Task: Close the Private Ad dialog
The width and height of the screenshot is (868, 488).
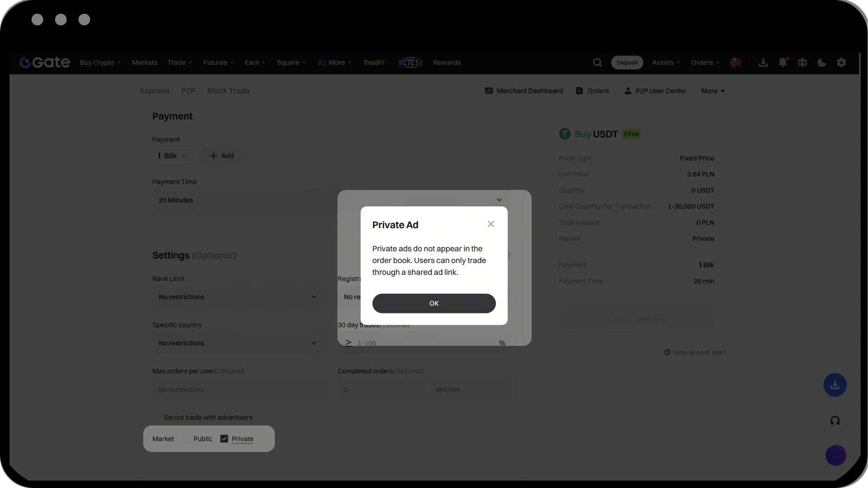Action: pos(491,224)
